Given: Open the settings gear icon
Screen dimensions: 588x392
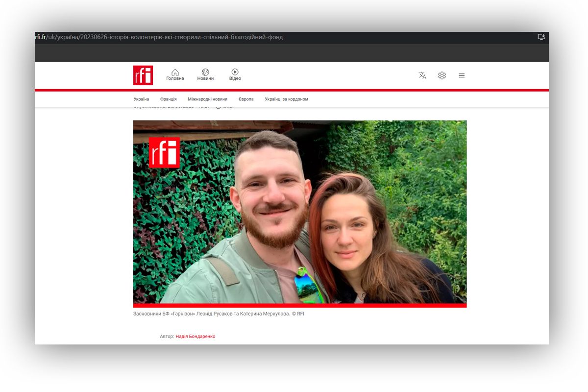Looking at the screenshot, I should tap(442, 75).
